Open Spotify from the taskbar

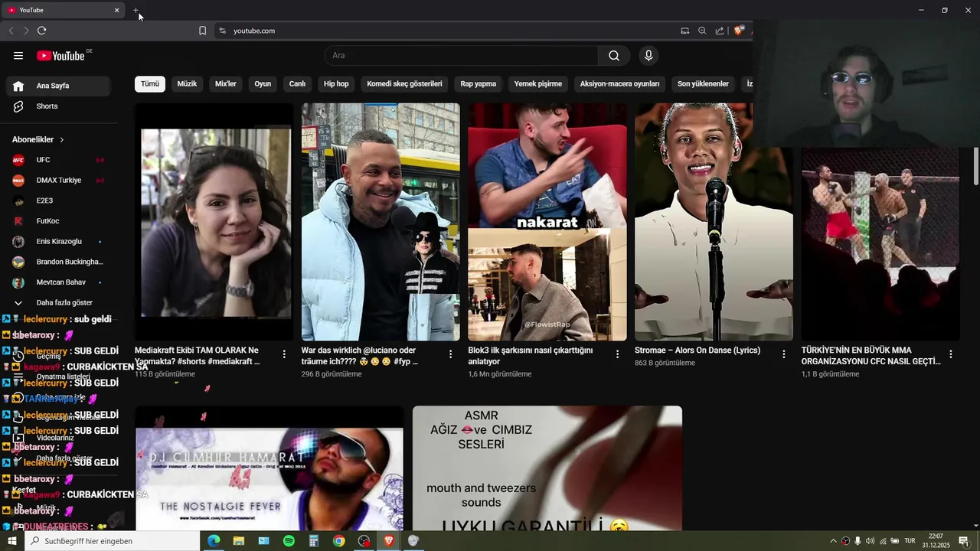coord(289,541)
